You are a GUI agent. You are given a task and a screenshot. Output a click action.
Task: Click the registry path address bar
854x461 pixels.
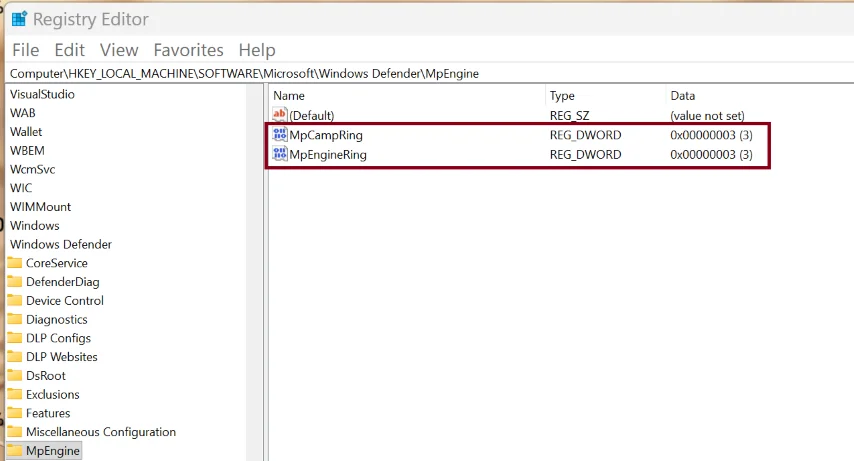click(429, 74)
